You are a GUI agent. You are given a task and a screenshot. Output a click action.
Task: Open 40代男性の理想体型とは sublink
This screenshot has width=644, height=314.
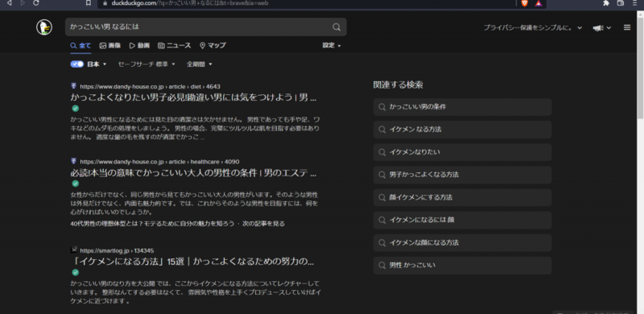[152, 224]
